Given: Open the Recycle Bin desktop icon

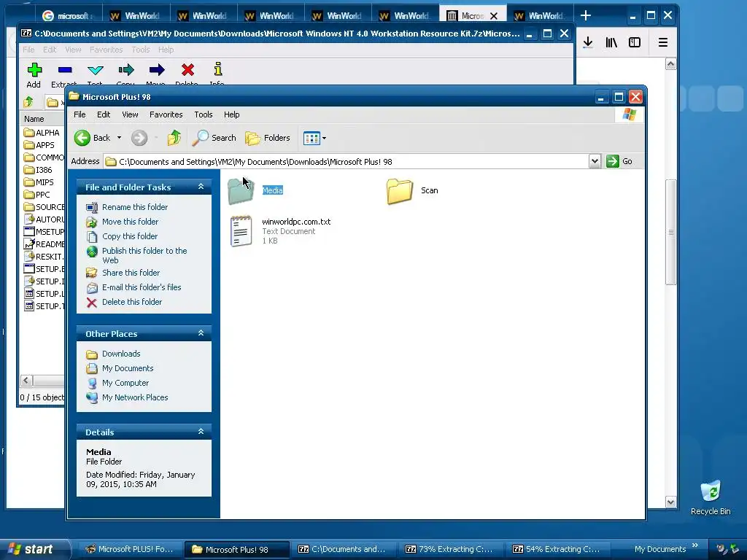Looking at the screenshot, I should (x=711, y=497).
